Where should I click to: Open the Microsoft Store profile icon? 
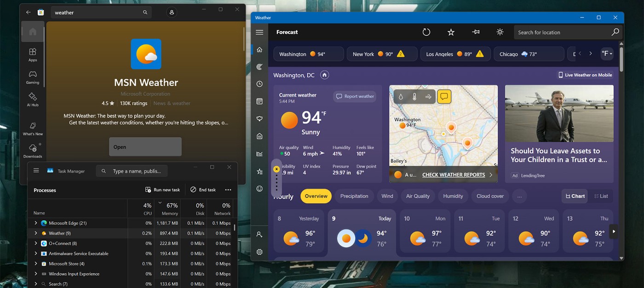[172, 12]
